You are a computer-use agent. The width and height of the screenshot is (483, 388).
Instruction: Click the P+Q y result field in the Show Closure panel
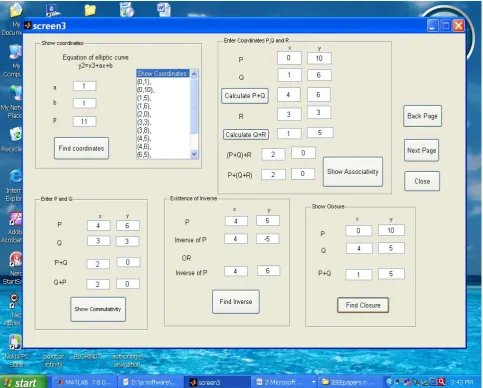[391, 274]
